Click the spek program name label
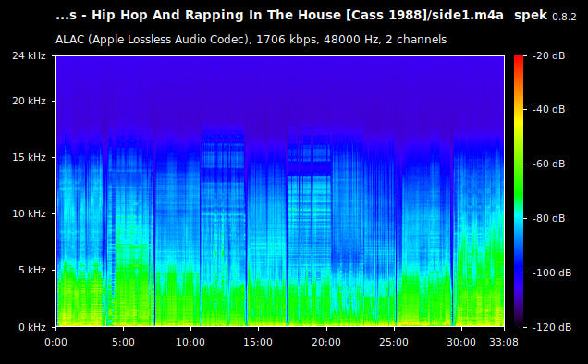Viewport: 588px width, 364px height. [x=531, y=16]
